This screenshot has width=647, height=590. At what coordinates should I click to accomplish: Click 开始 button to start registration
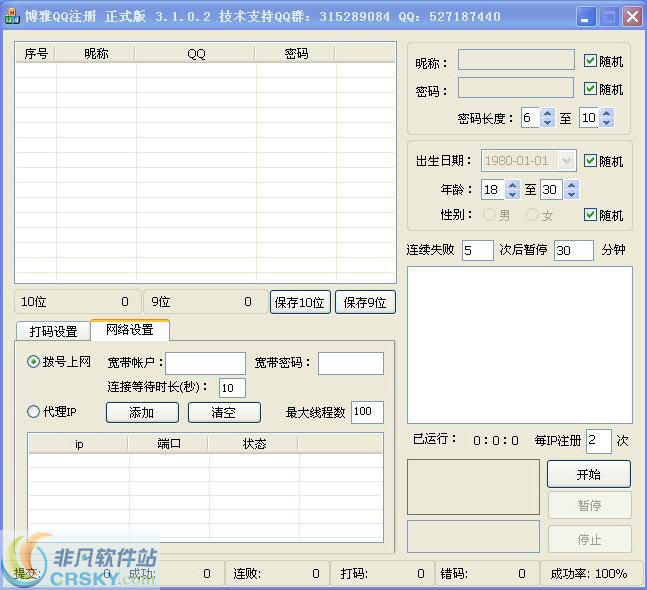(589, 474)
